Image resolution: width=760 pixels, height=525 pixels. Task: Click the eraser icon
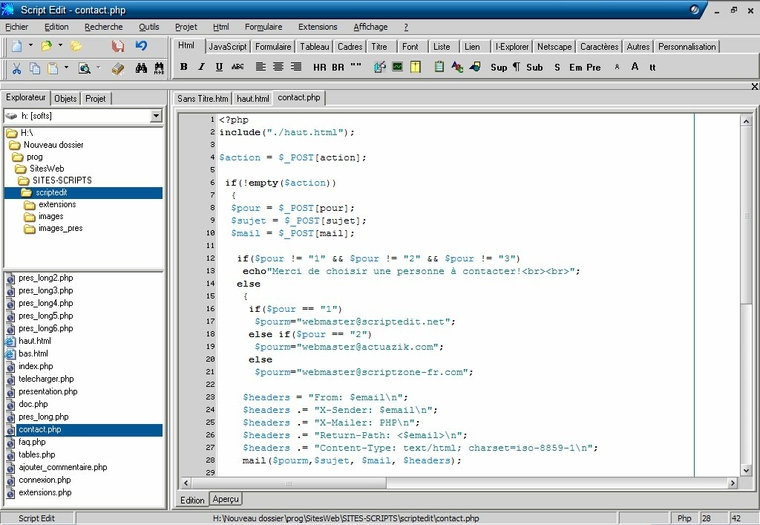(118, 68)
